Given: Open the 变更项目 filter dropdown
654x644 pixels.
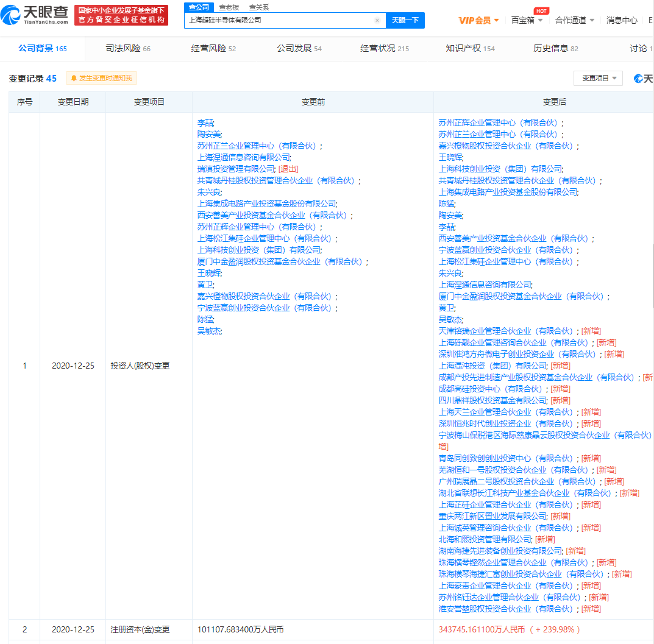Looking at the screenshot, I should coord(598,78).
